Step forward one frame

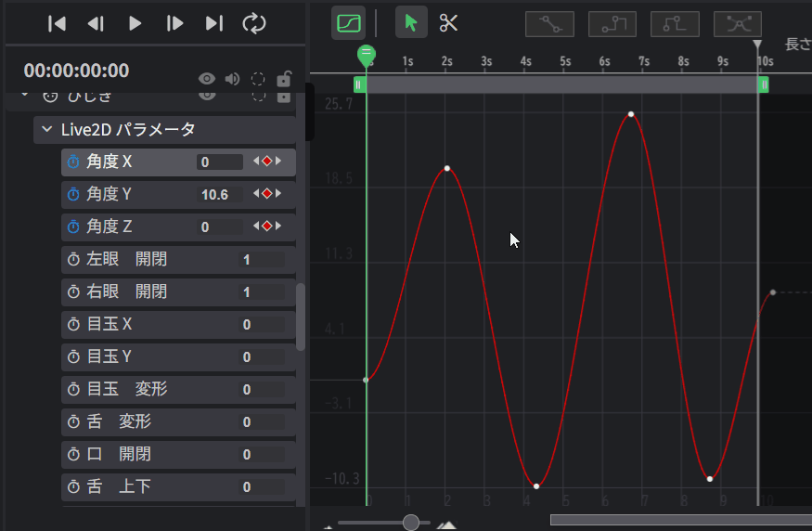pyautogui.click(x=174, y=23)
